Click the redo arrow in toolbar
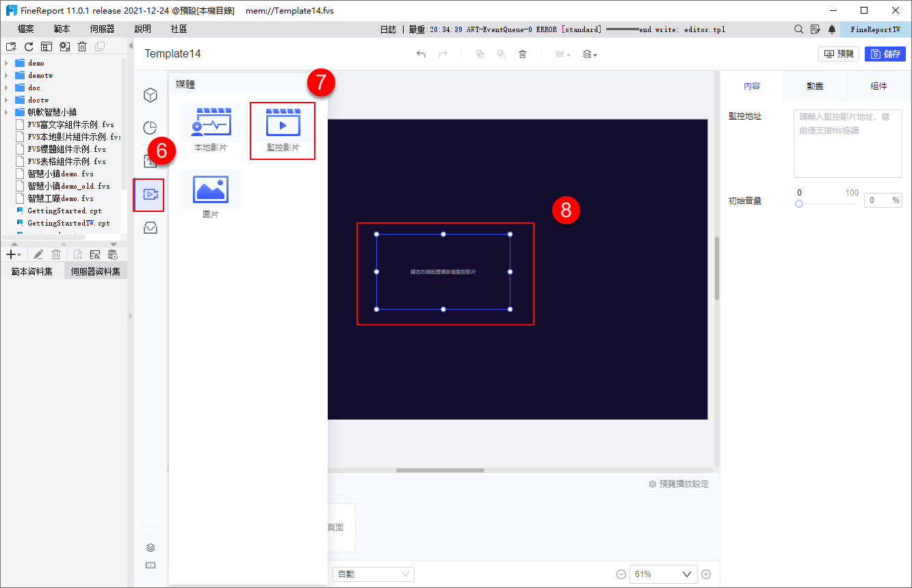Image resolution: width=912 pixels, height=588 pixels. (443, 54)
